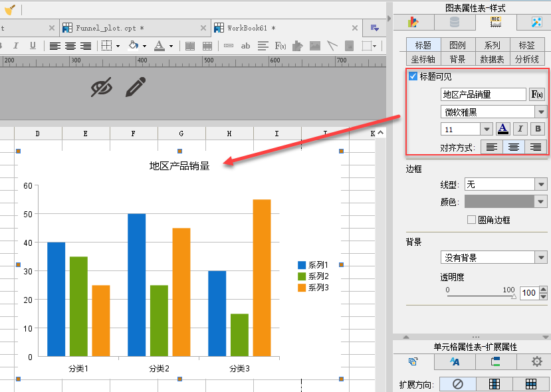Image resolution: width=551 pixels, height=392 pixels.
Task: Open formula editor next to title field
Action: [537, 94]
